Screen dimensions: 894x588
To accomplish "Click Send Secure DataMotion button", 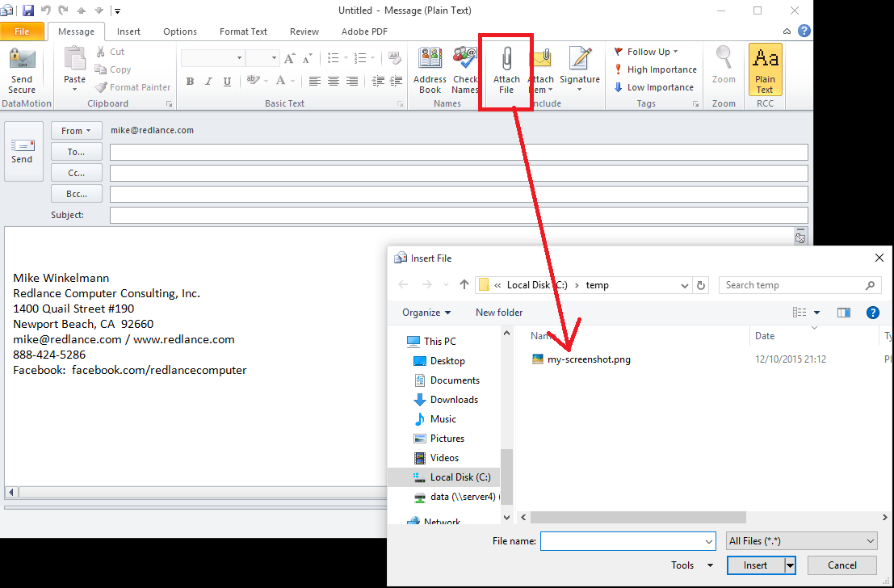I will (x=22, y=71).
